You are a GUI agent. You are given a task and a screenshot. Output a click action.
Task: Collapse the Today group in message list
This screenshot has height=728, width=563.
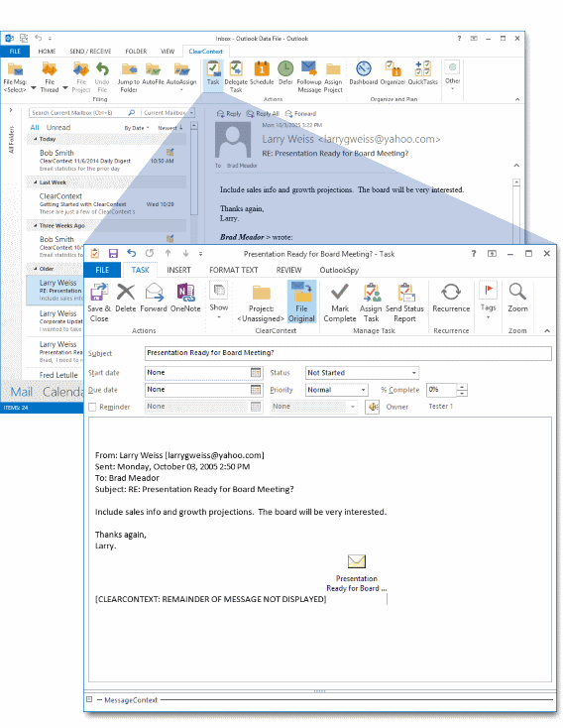coord(36,139)
